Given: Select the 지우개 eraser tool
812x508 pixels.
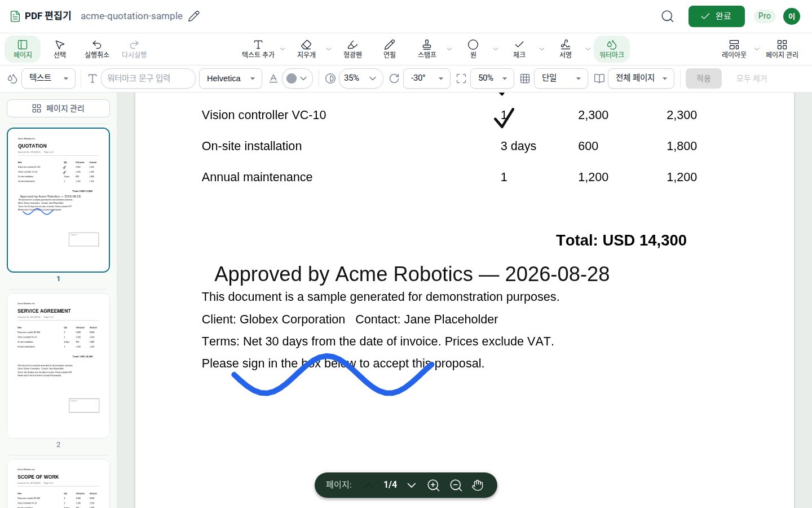Looking at the screenshot, I should (306, 49).
